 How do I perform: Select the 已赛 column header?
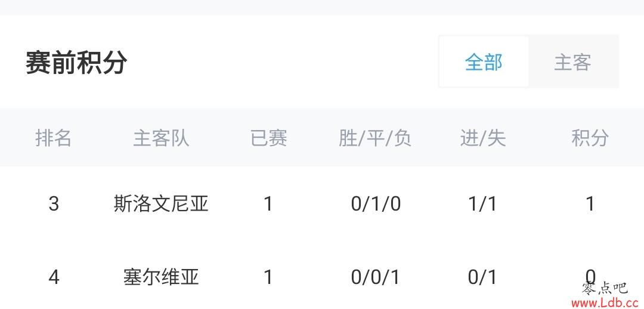tap(268, 138)
